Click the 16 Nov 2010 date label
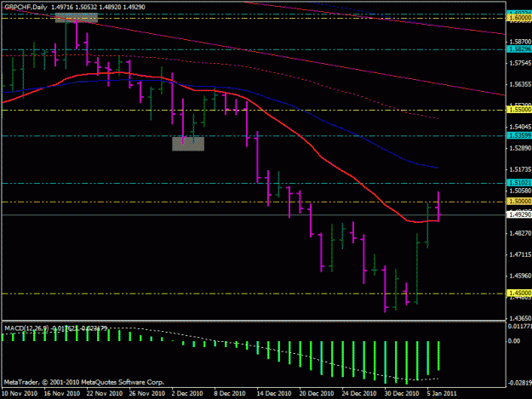 62,394
